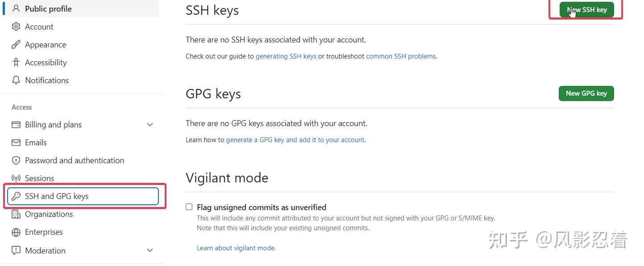The height and width of the screenshot is (266, 644).
Task: Open Password and authentication settings
Action: [x=74, y=160]
